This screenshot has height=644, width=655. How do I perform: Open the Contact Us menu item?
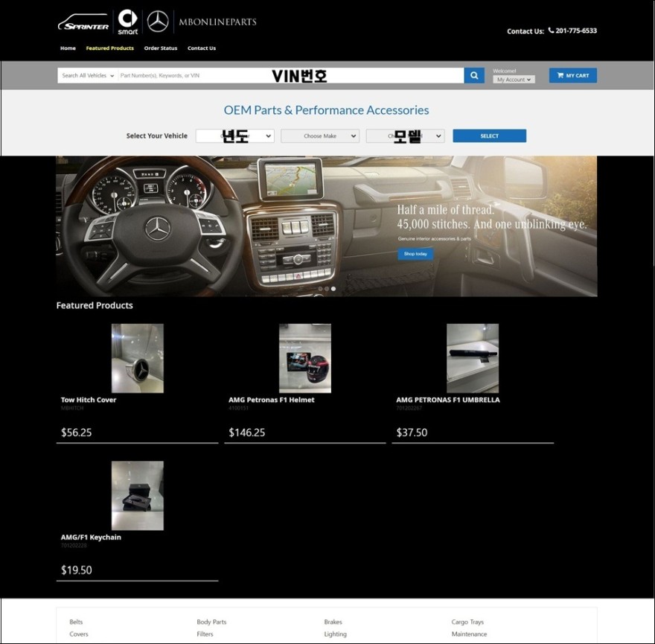pos(202,48)
